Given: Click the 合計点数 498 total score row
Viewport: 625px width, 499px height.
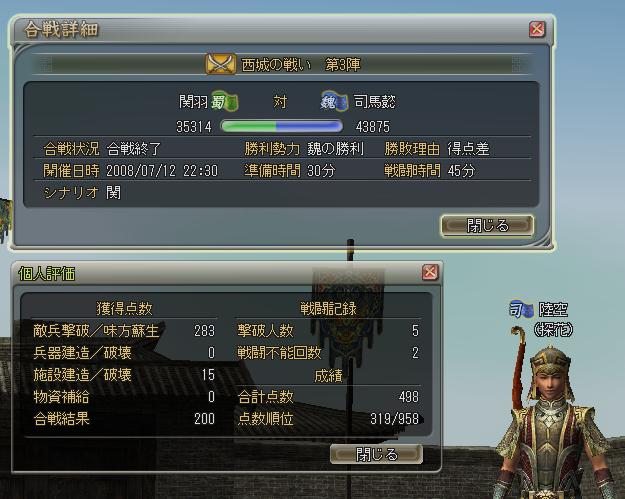Looking at the screenshot, I should (328, 397).
